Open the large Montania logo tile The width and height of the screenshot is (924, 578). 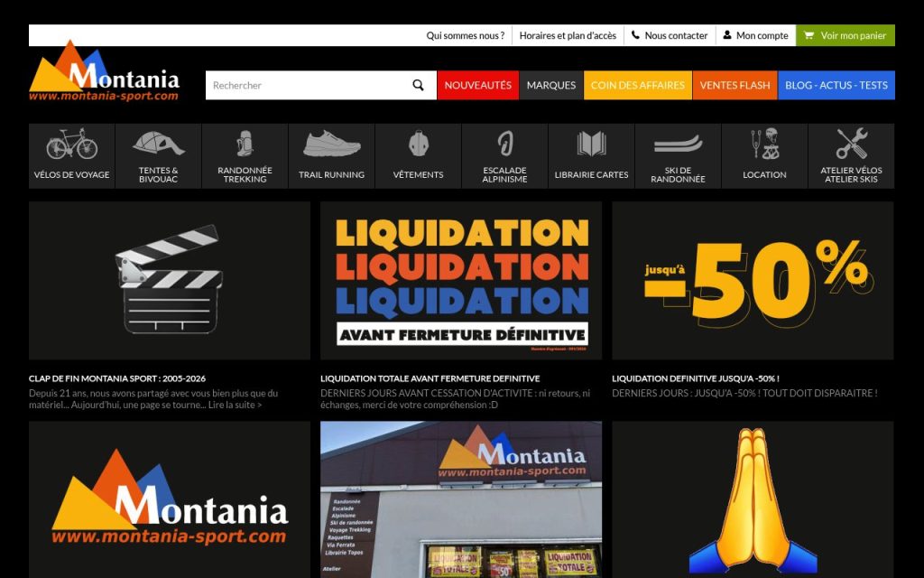170,499
